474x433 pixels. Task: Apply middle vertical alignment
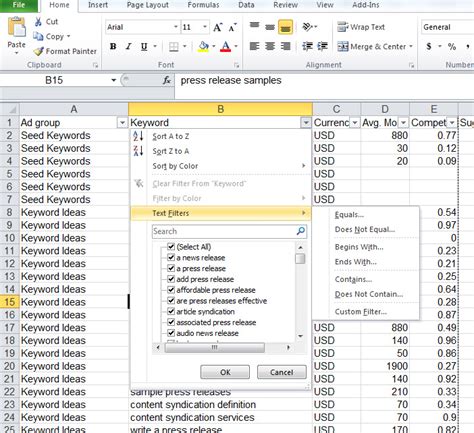[270, 27]
